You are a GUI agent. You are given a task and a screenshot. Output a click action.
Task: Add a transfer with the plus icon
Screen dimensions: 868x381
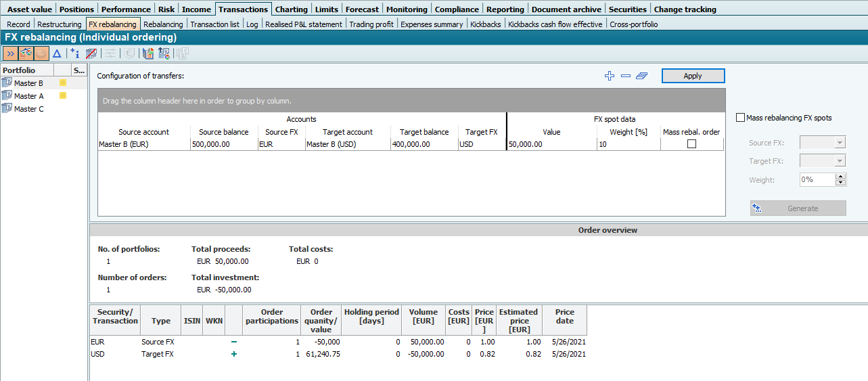[x=610, y=76]
